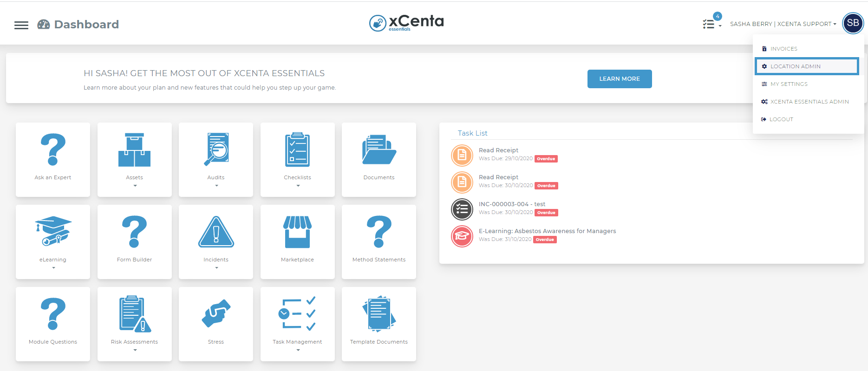
Task: Select xCenta Essentials Admin menu entry
Action: (x=808, y=102)
